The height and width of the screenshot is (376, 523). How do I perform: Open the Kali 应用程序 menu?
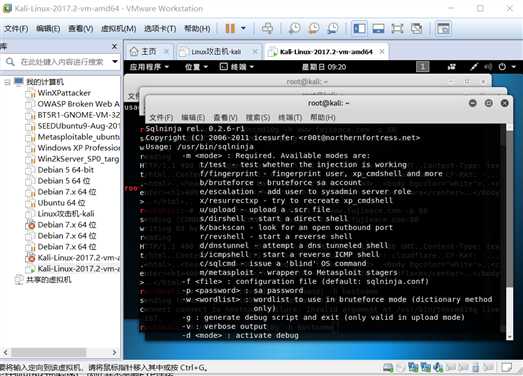point(149,67)
